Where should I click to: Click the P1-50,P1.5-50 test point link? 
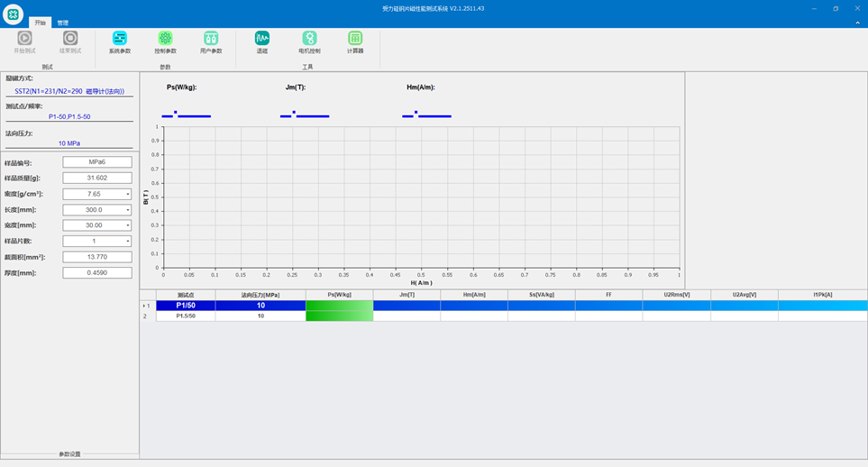click(x=69, y=117)
